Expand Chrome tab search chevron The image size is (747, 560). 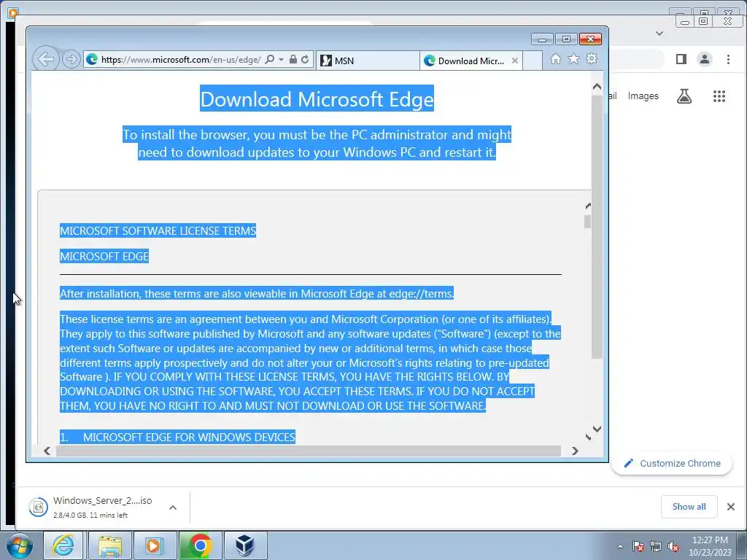tap(659, 34)
